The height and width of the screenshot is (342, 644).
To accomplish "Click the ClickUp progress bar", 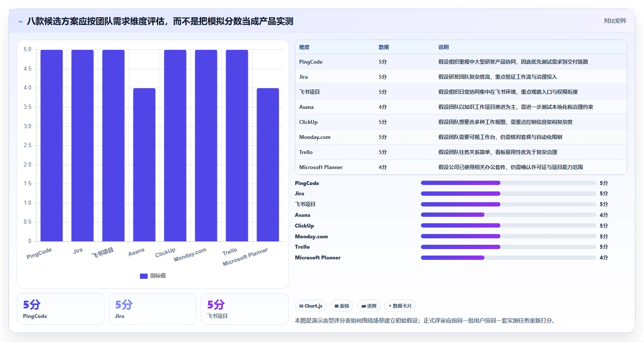I will 509,225.
